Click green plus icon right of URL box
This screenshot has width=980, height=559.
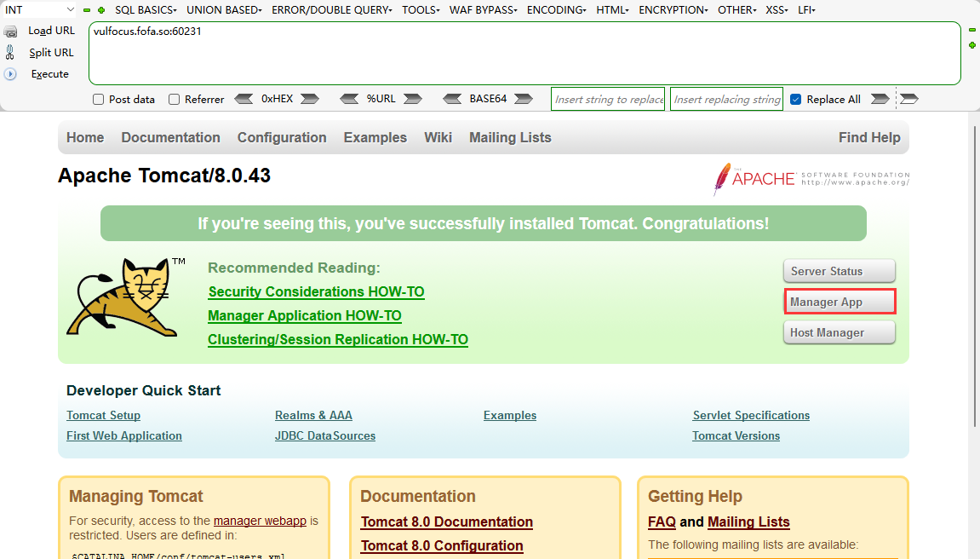(971, 45)
